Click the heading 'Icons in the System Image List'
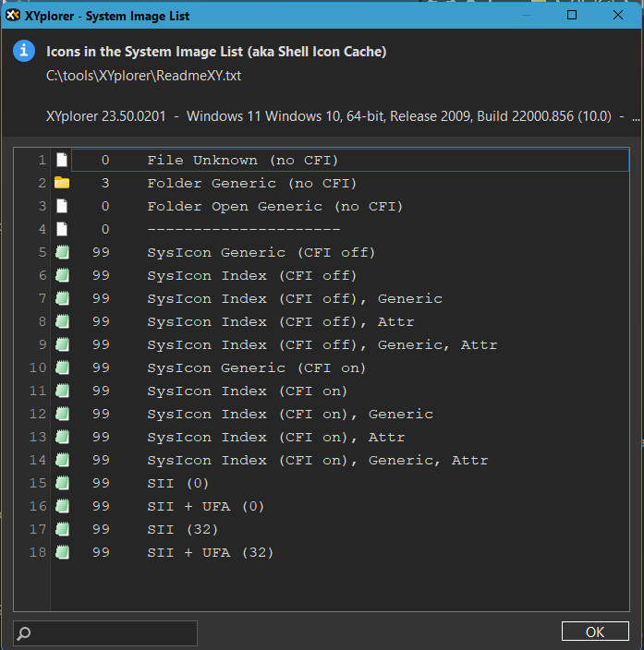644x650 pixels. pos(216,52)
